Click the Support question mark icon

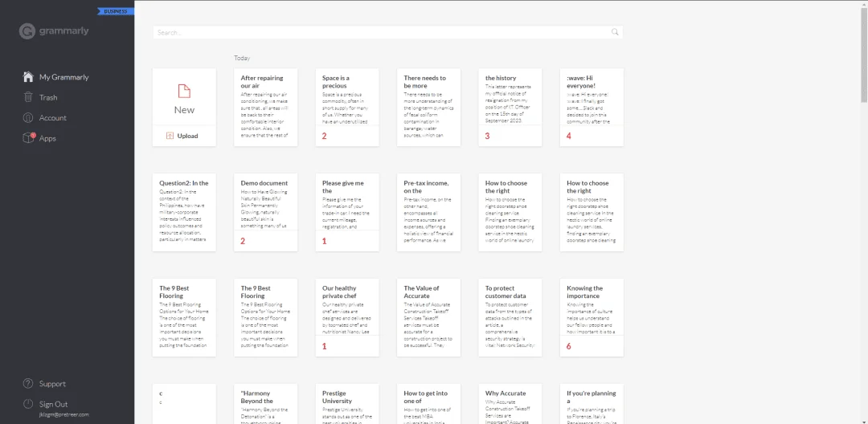[x=28, y=384]
